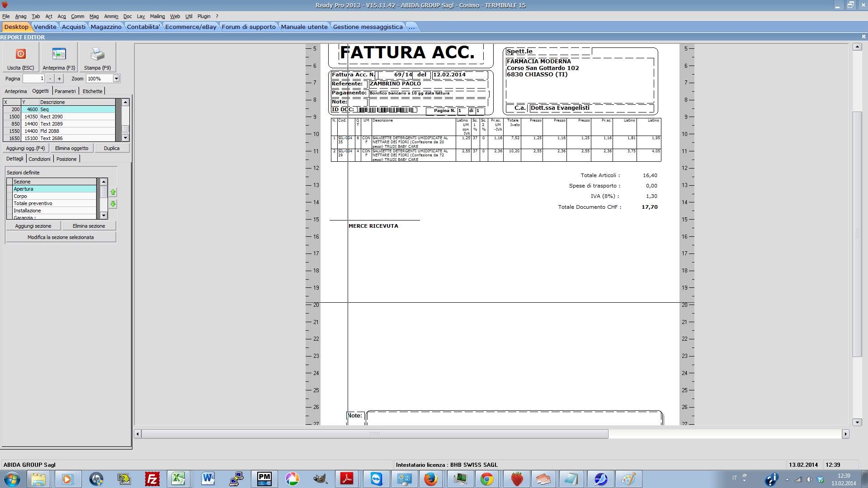Select the Condizioni tab

pyautogui.click(x=40, y=159)
